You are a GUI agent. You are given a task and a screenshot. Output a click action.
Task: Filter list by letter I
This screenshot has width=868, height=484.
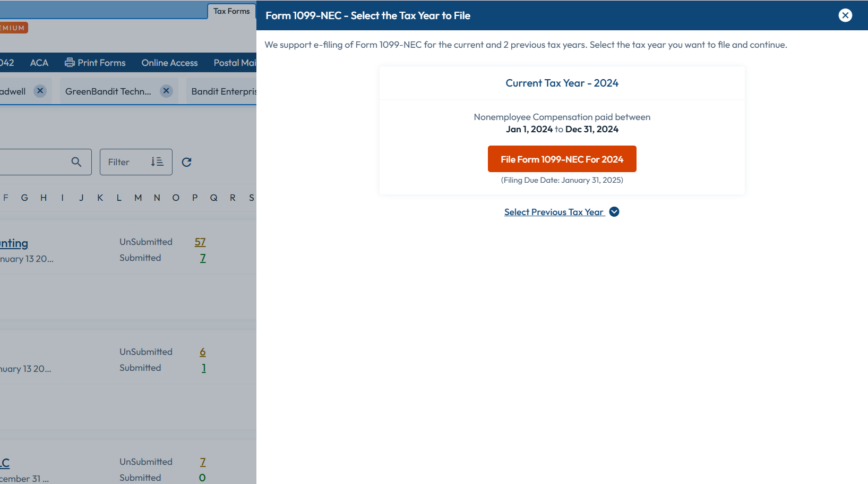pyautogui.click(x=63, y=198)
